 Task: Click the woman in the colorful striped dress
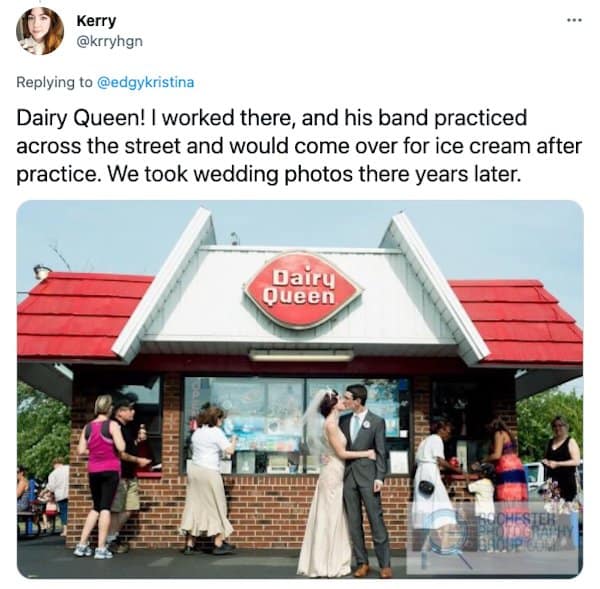click(505, 461)
